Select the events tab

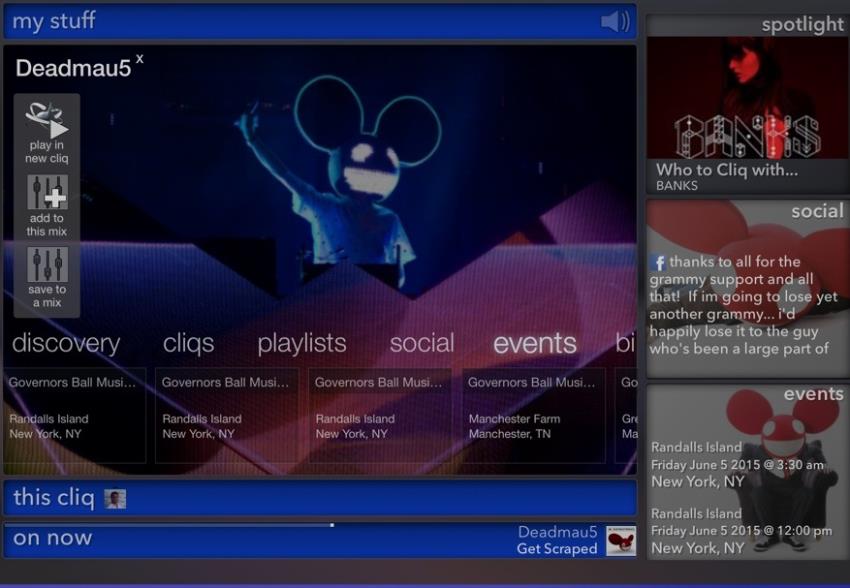535,343
